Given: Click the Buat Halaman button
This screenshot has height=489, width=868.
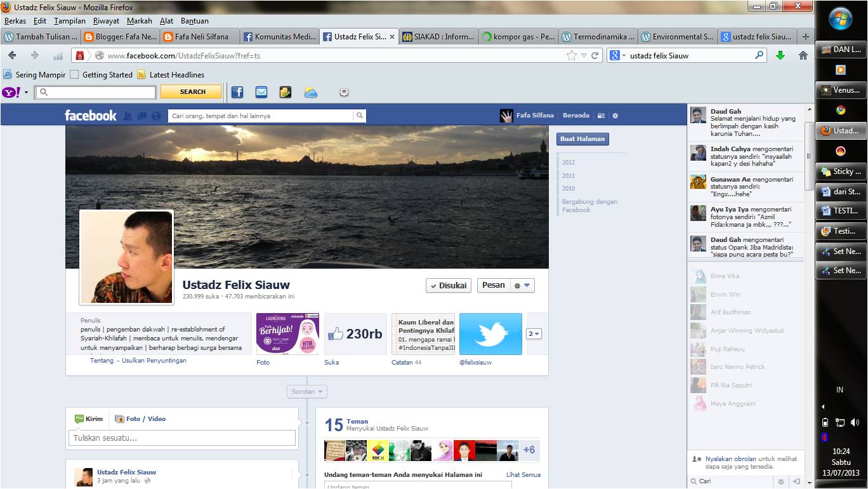Looking at the screenshot, I should click(582, 139).
